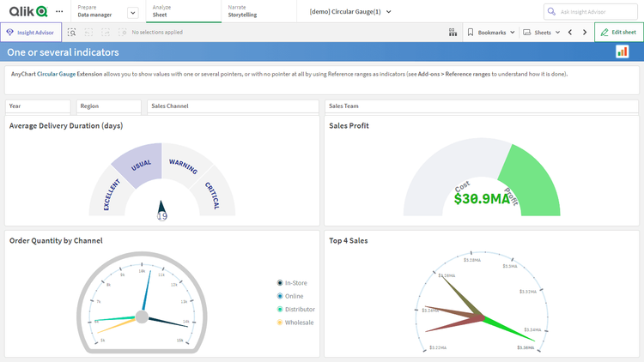Open the selections tool grid icon
The height and width of the screenshot is (362, 644).
(x=453, y=32)
